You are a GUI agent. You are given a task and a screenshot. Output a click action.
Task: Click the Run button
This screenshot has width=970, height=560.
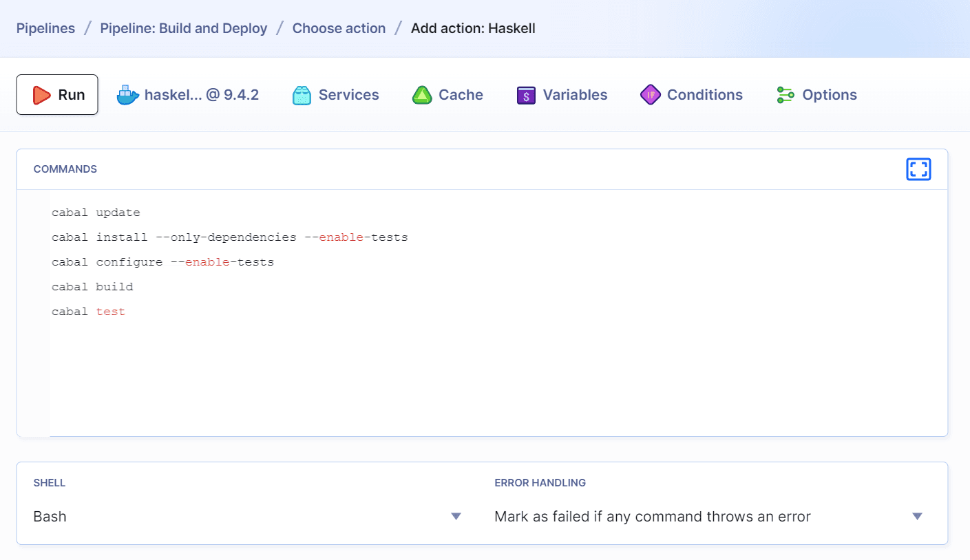click(57, 95)
